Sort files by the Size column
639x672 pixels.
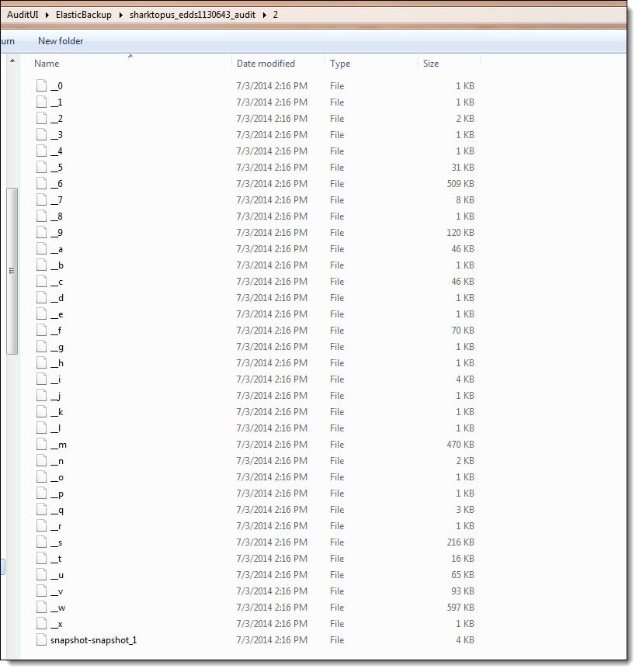(431, 64)
